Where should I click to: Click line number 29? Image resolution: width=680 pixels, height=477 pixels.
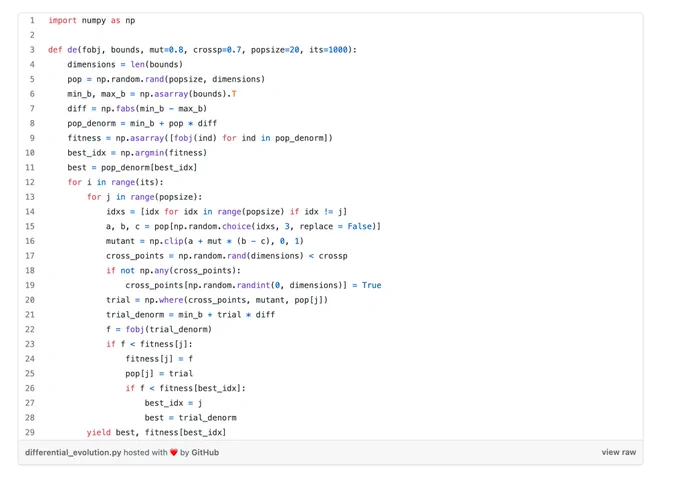click(x=30, y=432)
